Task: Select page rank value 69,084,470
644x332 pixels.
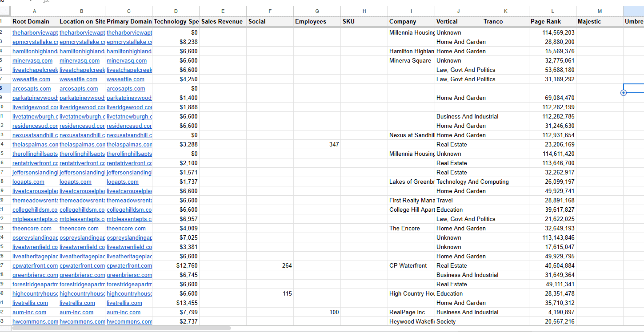Action: click(553, 98)
